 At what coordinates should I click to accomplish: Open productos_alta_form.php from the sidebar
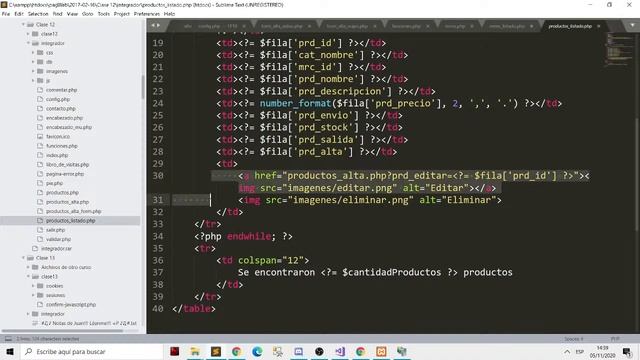[73, 211]
